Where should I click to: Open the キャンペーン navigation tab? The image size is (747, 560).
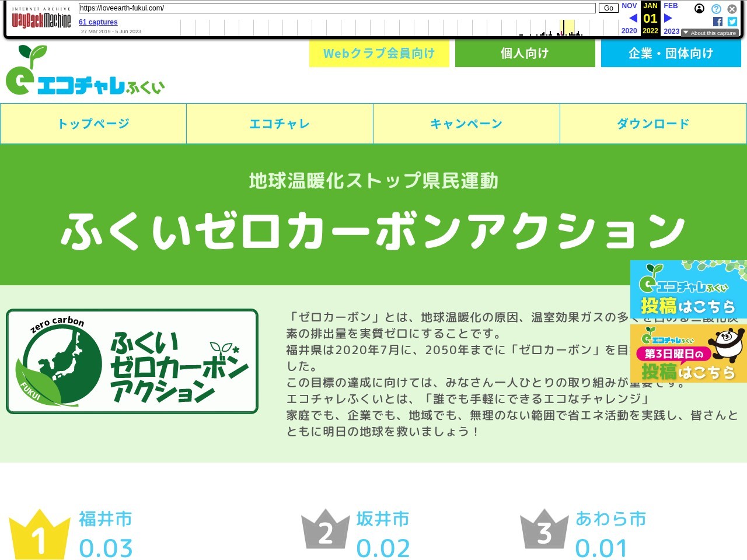pyautogui.click(x=466, y=124)
